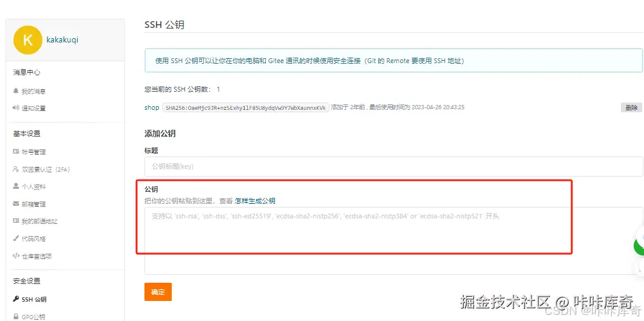Click the yellow K avatar
This screenshot has width=644, height=321.
[x=27, y=40]
